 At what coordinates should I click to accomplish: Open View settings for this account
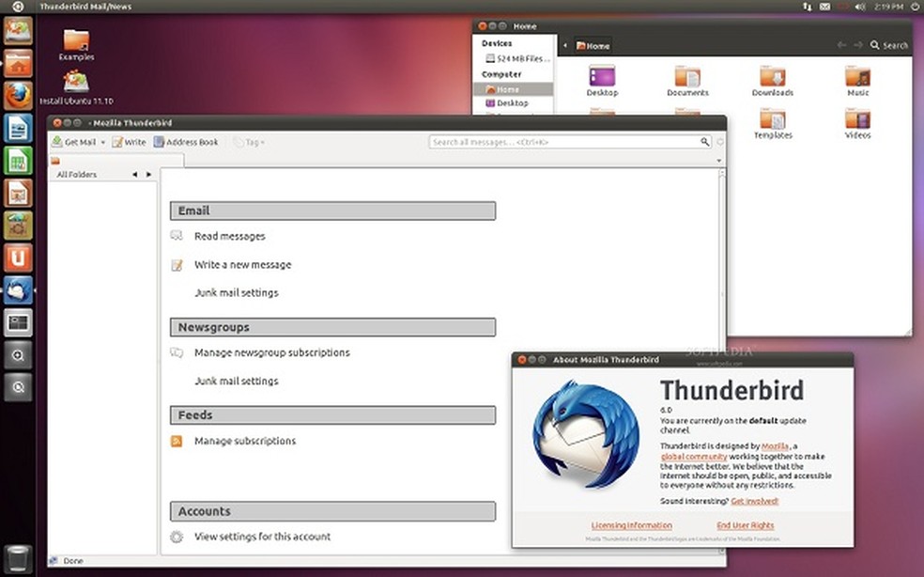[x=262, y=537]
